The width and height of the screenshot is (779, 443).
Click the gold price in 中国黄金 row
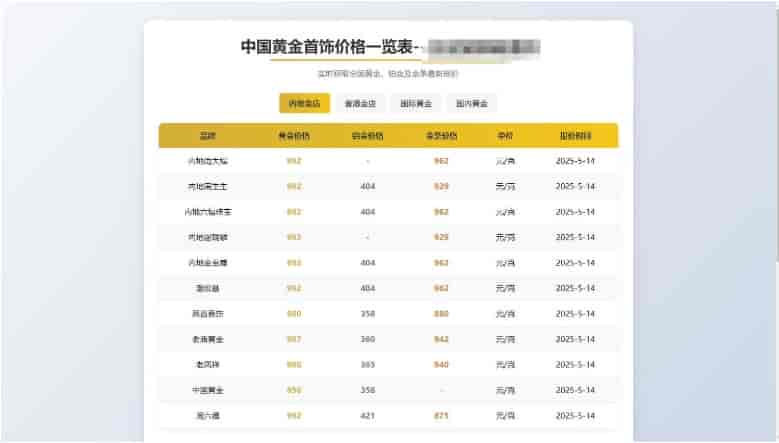[294, 390]
